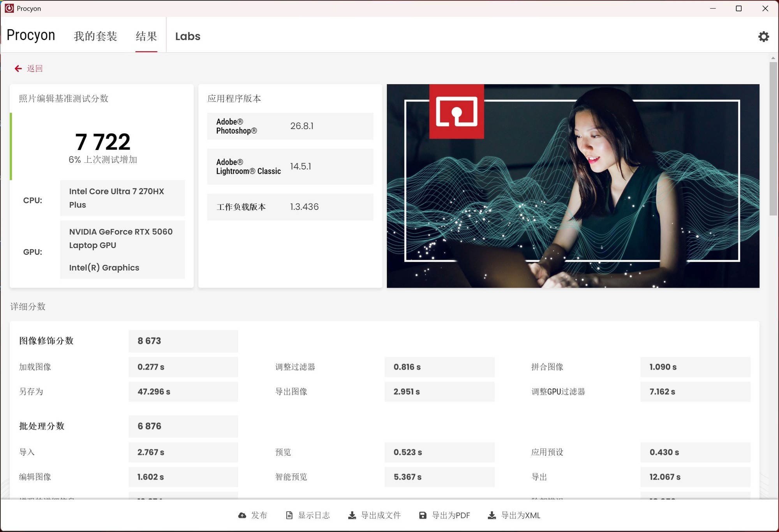The image size is (779, 532).
Task: Click Photoshop version 26.8.1
Action: pyautogui.click(x=302, y=126)
